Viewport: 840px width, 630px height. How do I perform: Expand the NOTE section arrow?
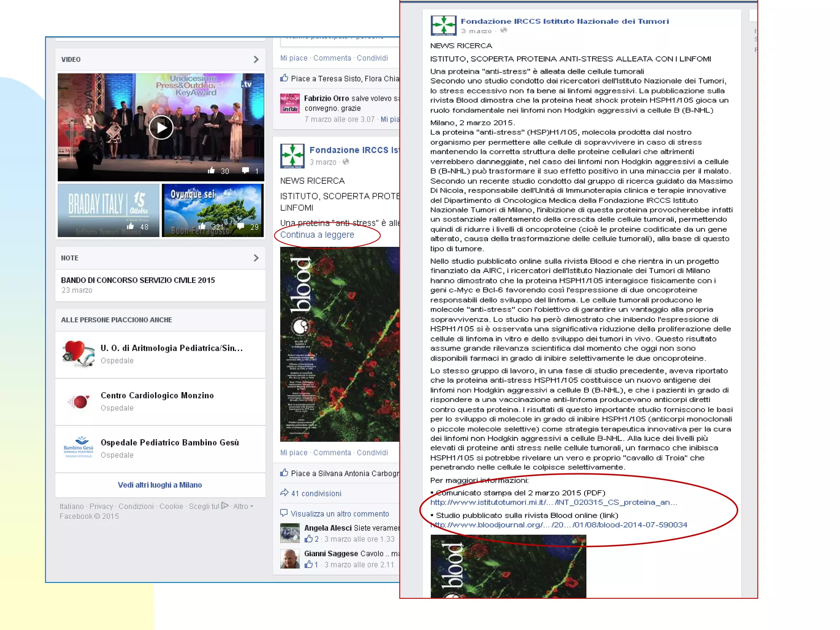click(256, 258)
